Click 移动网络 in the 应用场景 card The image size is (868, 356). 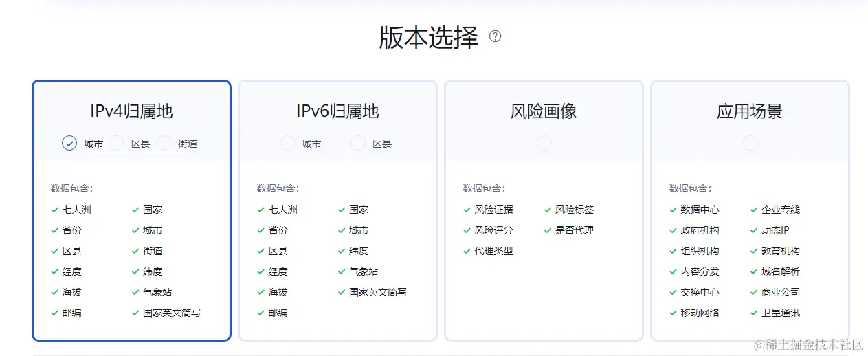click(x=700, y=313)
